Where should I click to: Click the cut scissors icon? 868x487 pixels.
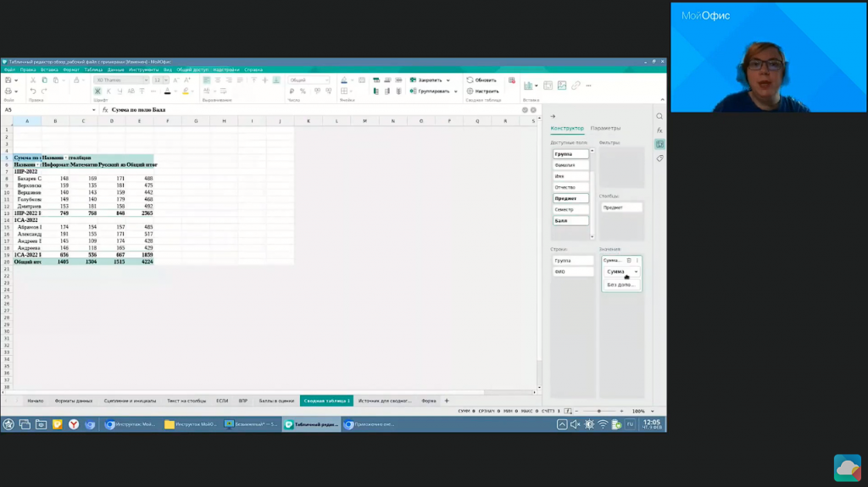pyautogui.click(x=33, y=80)
